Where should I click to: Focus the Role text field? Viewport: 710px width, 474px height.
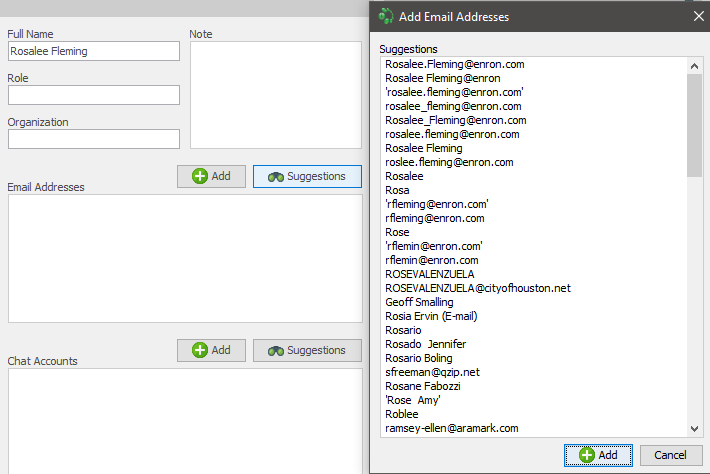click(93, 95)
